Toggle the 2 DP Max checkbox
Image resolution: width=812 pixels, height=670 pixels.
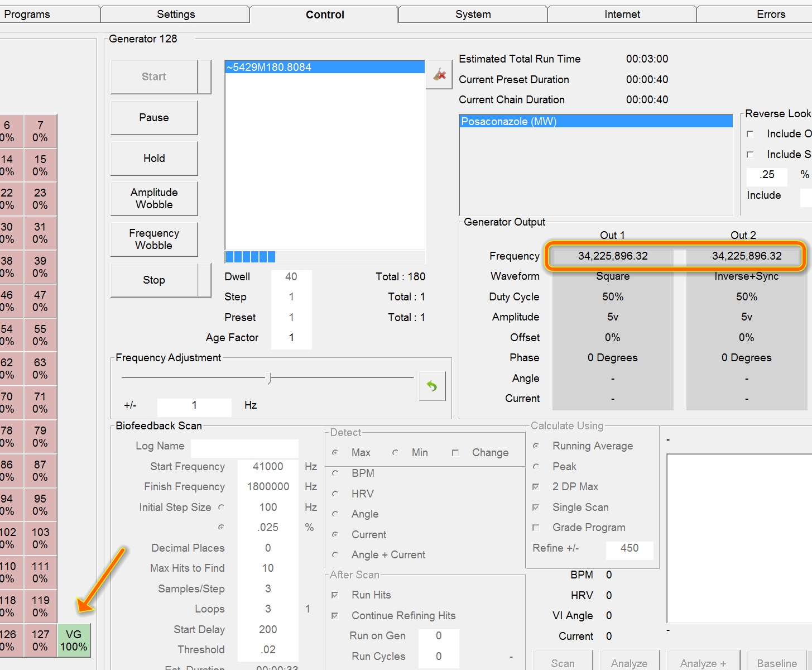point(536,487)
